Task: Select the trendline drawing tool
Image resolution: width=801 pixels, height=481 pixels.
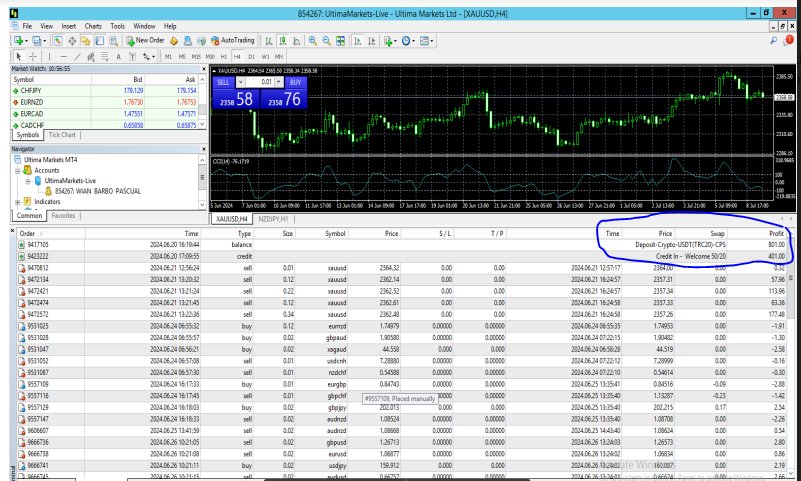Action: [x=78, y=57]
